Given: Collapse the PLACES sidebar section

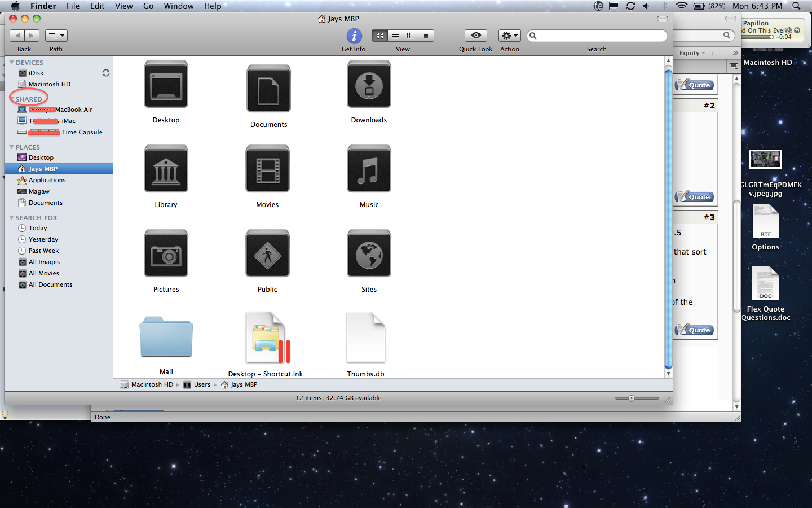Looking at the screenshot, I should coord(11,147).
